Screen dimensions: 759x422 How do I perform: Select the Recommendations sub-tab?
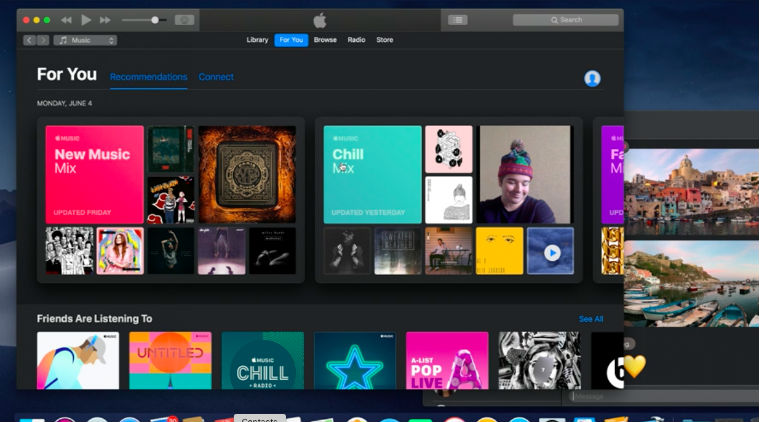click(x=149, y=76)
